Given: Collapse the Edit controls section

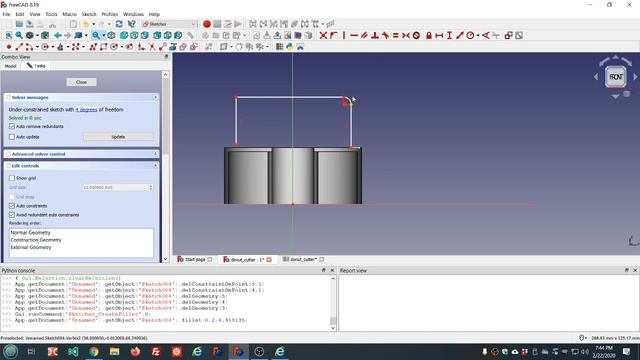Looking at the screenshot, I should coord(155,166).
